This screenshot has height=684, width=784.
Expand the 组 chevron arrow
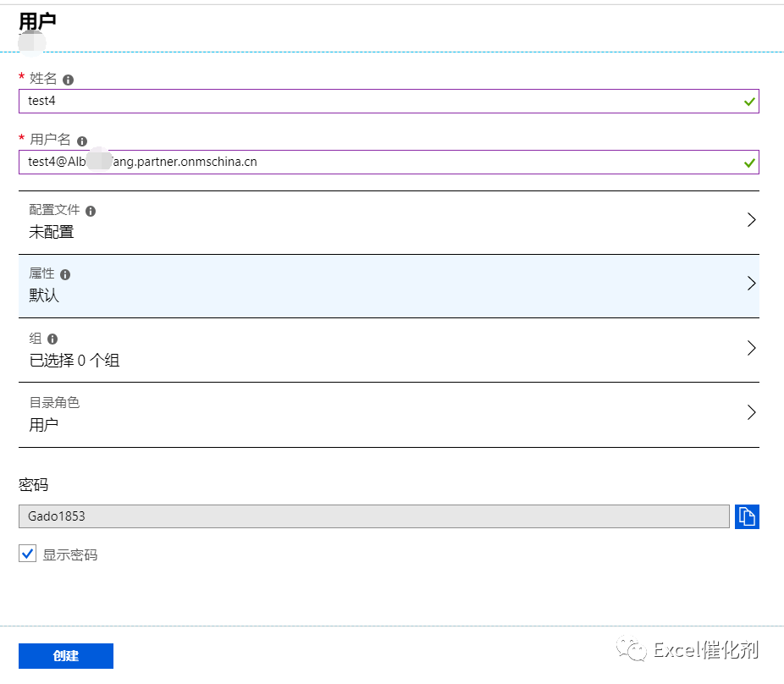[x=751, y=348]
